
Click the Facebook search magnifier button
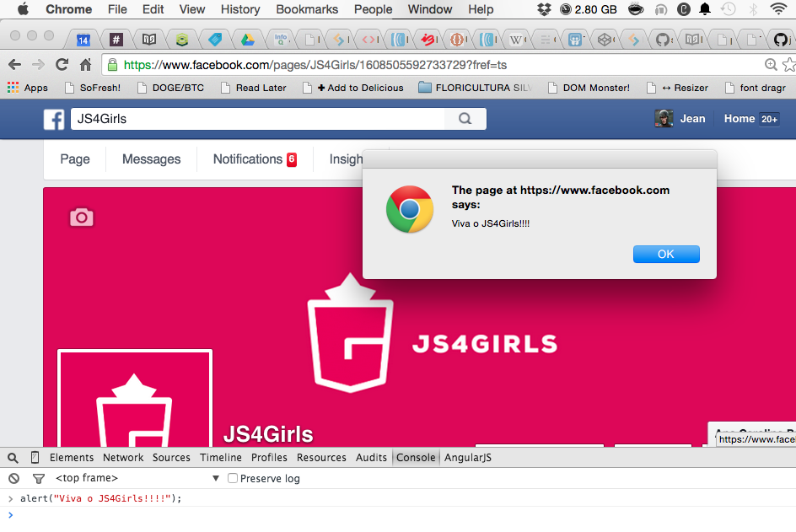pyautogui.click(x=465, y=119)
